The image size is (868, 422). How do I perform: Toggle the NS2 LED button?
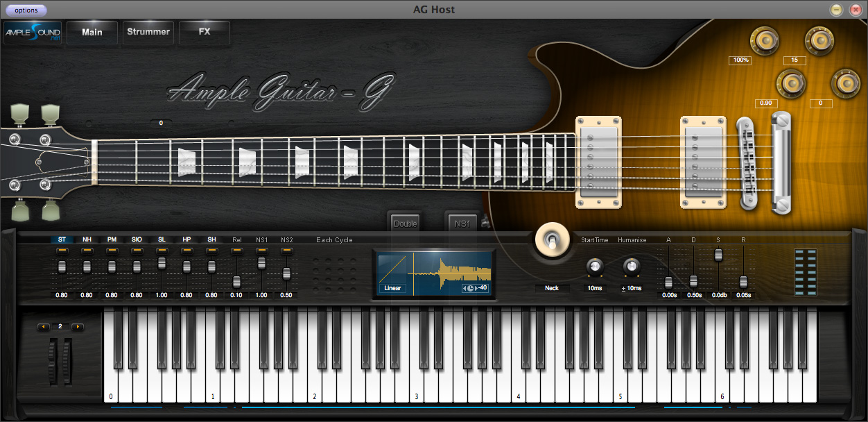click(286, 249)
